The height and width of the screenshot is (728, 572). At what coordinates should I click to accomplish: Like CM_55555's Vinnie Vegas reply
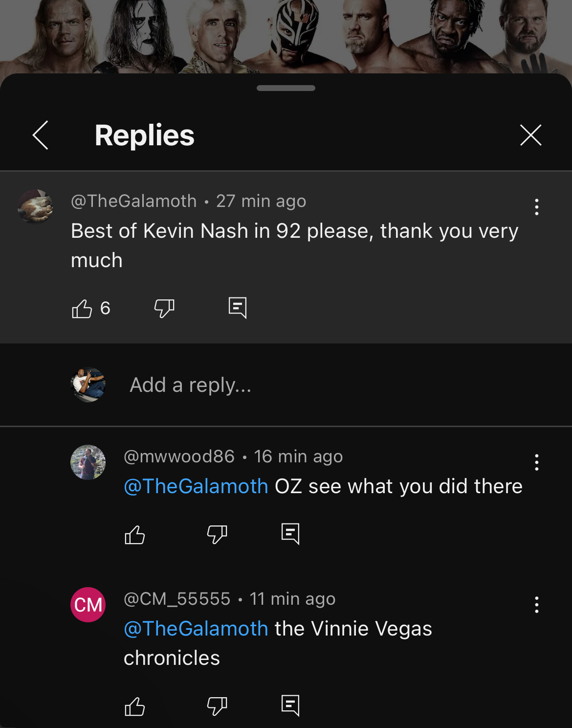point(135,706)
